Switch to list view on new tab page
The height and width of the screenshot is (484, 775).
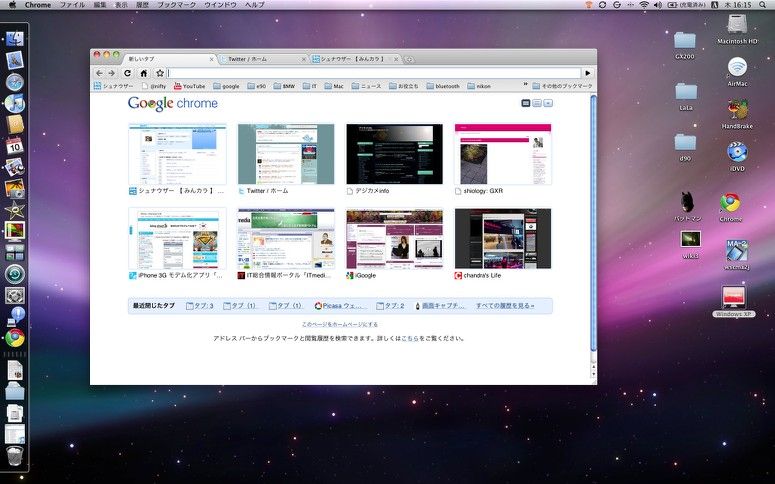click(x=537, y=103)
